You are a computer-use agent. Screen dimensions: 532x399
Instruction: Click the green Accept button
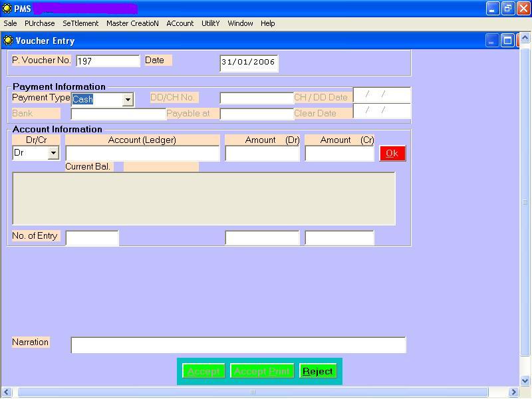(203, 371)
